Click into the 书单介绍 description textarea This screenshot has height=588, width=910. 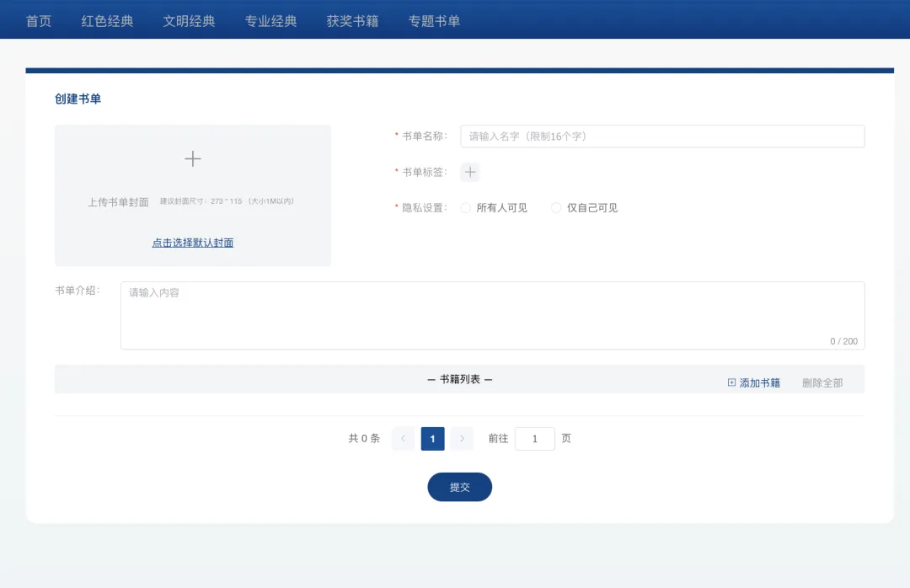coord(492,315)
